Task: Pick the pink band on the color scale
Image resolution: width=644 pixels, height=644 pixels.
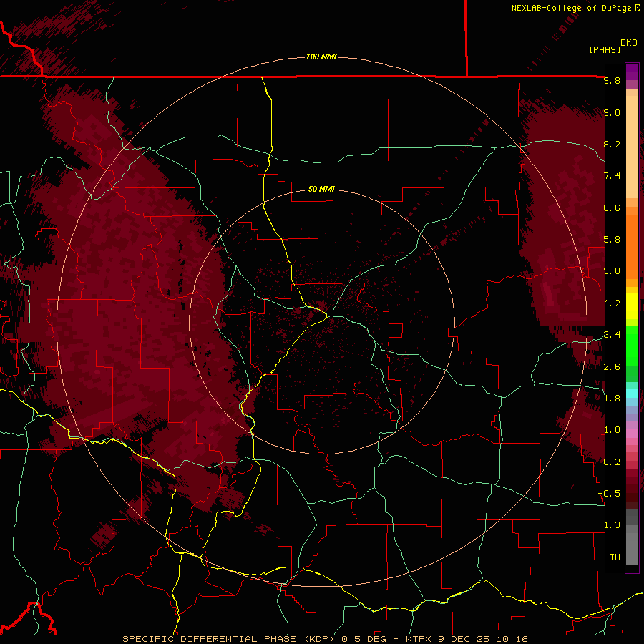Action: pos(632,434)
